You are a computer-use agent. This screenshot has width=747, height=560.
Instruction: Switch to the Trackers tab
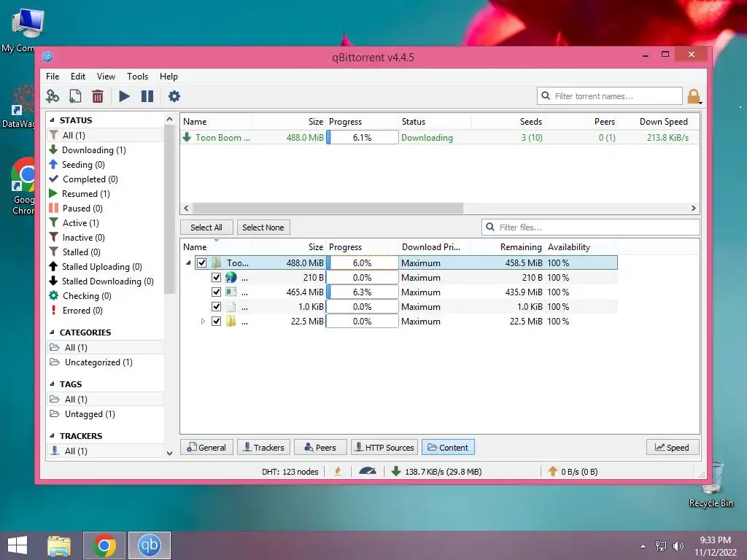[263, 448]
